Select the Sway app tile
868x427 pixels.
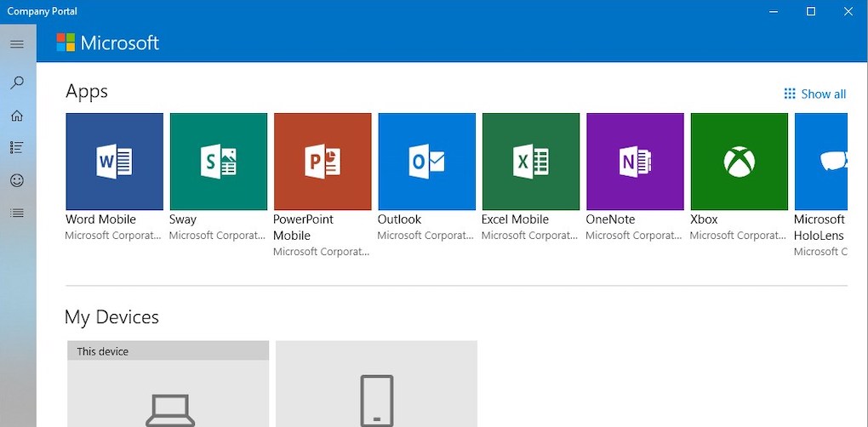pos(219,162)
